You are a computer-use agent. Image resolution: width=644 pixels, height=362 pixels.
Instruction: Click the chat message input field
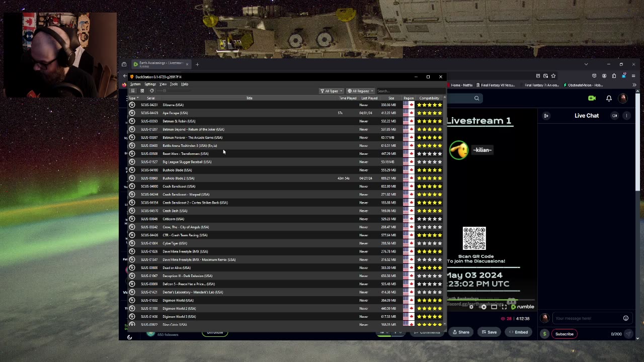[587, 318]
